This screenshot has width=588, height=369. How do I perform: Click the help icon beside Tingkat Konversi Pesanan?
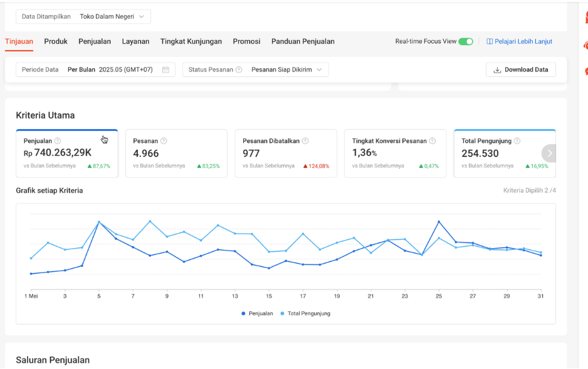(x=433, y=141)
